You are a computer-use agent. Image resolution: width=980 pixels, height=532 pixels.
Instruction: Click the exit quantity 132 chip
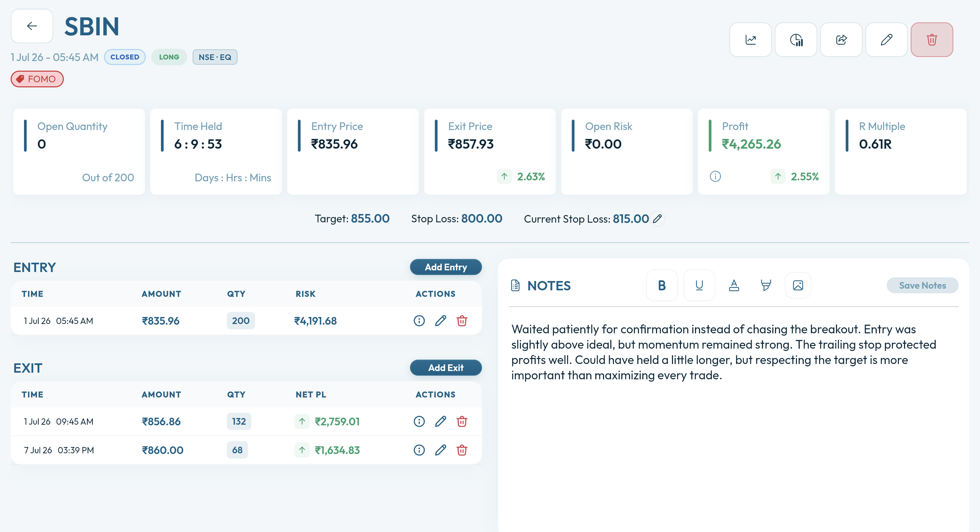(x=239, y=422)
